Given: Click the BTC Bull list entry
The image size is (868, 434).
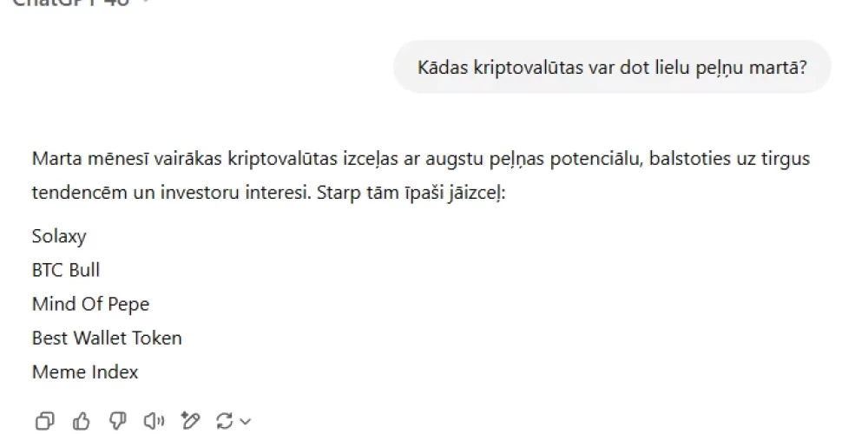Looking at the screenshot, I should click(66, 270).
